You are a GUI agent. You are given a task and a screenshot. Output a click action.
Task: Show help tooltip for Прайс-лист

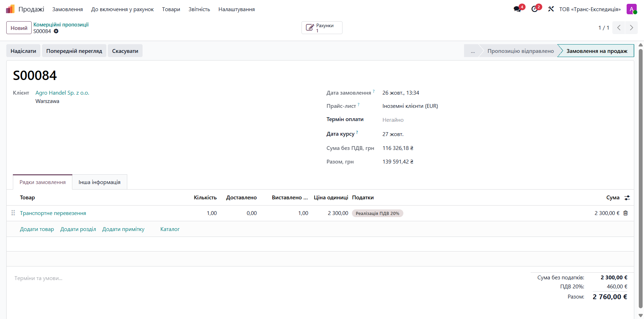click(x=359, y=105)
